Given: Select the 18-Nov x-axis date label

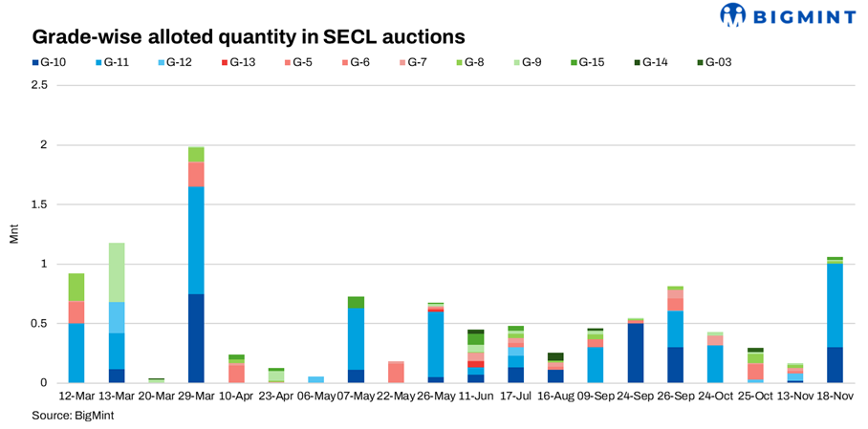Looking at the screenshot, I should (835, 395).
